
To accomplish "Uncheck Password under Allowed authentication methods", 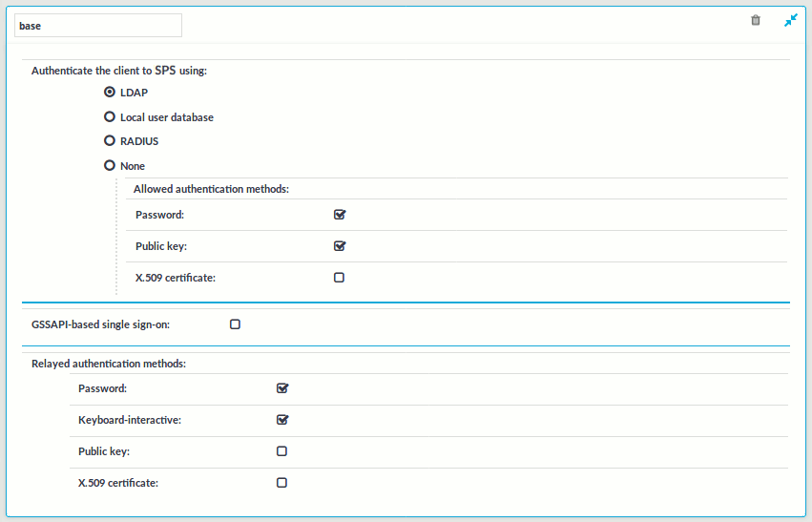I will point(340,215).
